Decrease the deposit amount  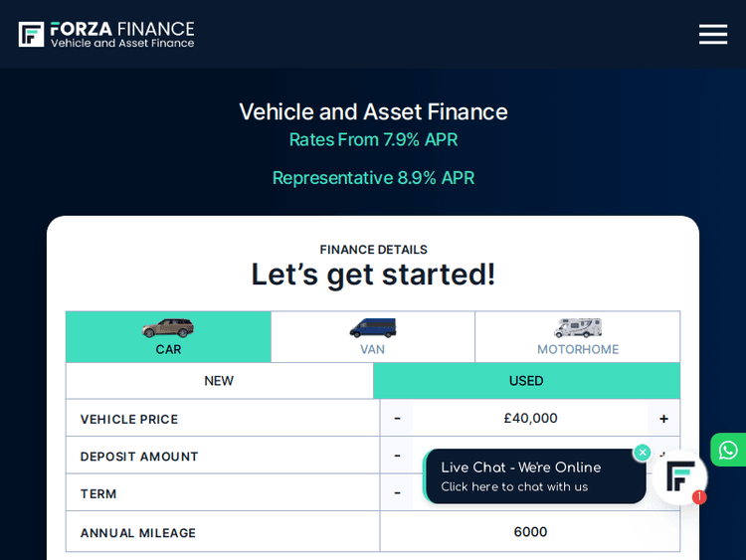pyautogui.click(x=397, y=456)
